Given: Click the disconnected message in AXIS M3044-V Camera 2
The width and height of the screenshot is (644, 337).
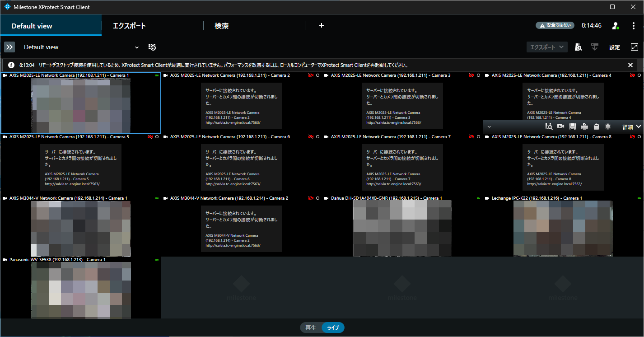Looking at the screenshot, I should coord(242,229).
